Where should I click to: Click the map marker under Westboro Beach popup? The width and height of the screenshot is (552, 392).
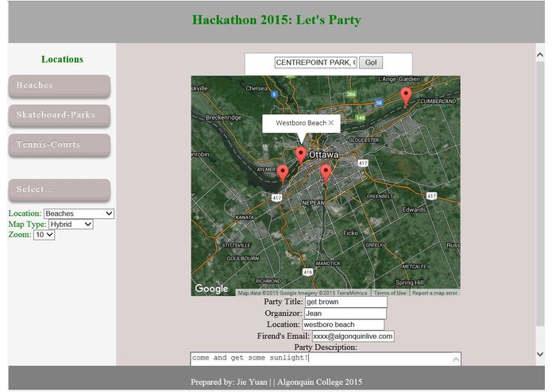pos(300,156)
